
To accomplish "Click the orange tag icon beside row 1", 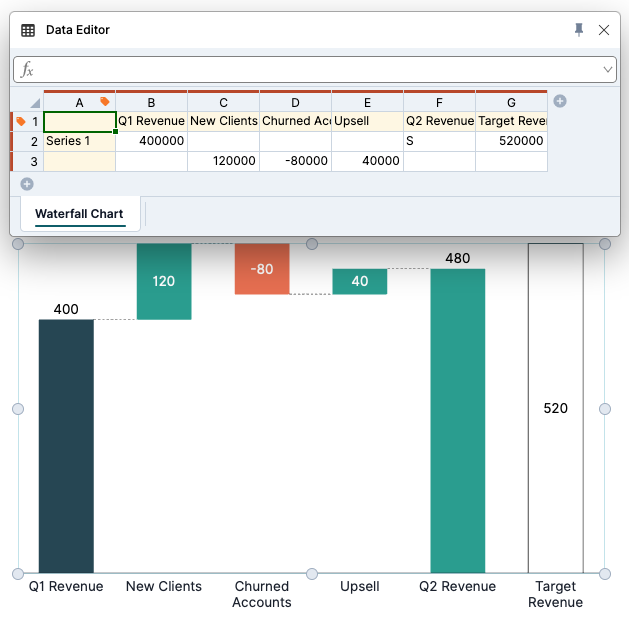I will tap(21, 121).
